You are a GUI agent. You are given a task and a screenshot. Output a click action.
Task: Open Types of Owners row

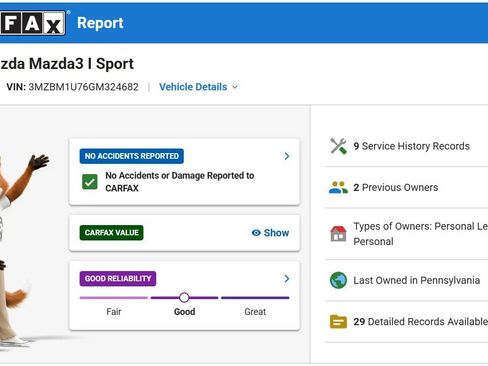click(x=406, y=234)
